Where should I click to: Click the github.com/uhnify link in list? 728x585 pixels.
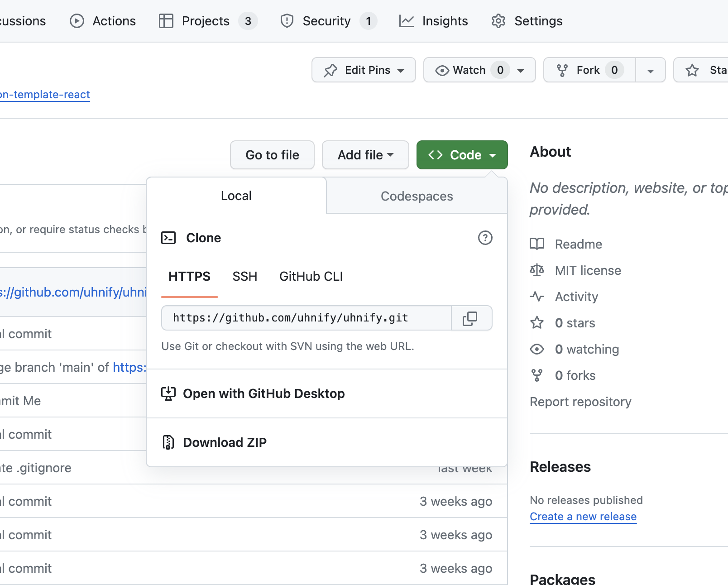[x=73, y=292]
